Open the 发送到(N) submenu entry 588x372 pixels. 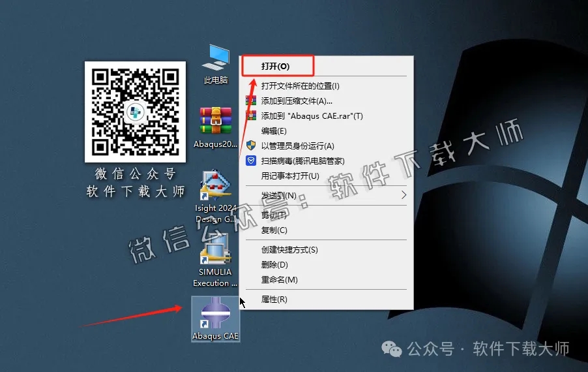coord(326,195)
